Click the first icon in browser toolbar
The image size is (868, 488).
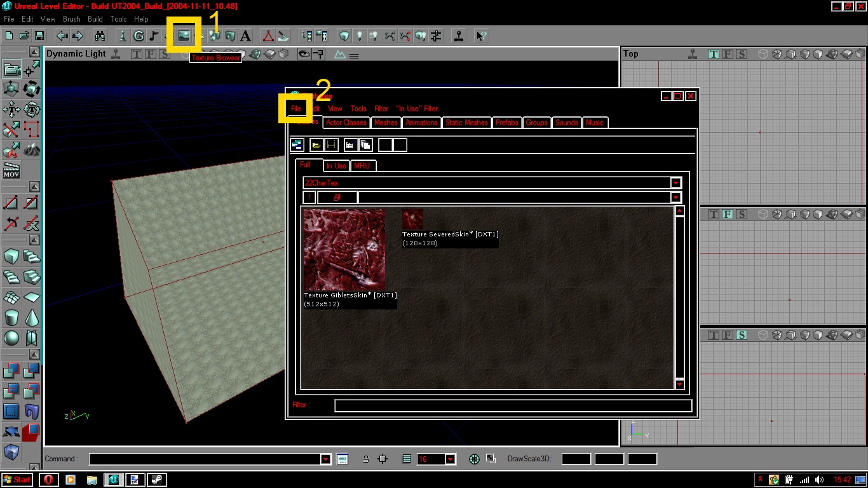pyautogui.click(x=297, y=145)
